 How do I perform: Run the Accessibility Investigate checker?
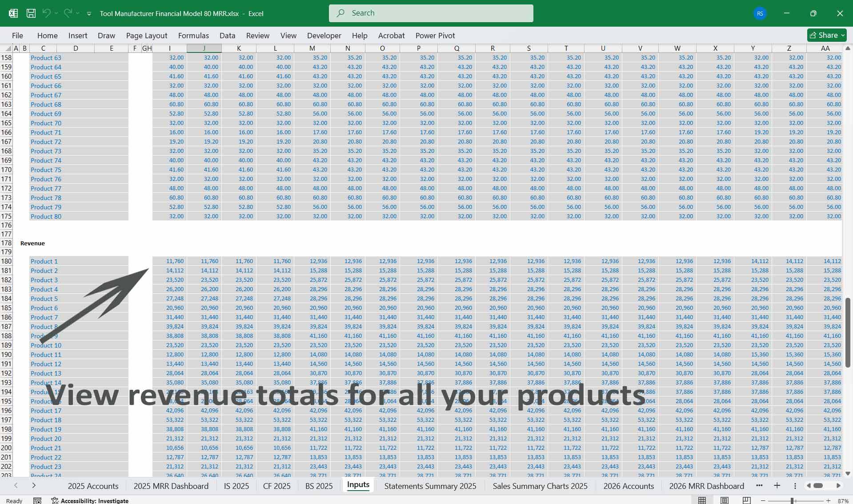coord(94,500)
